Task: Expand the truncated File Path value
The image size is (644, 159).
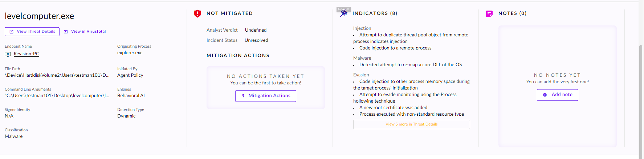Action: (57, 75)
